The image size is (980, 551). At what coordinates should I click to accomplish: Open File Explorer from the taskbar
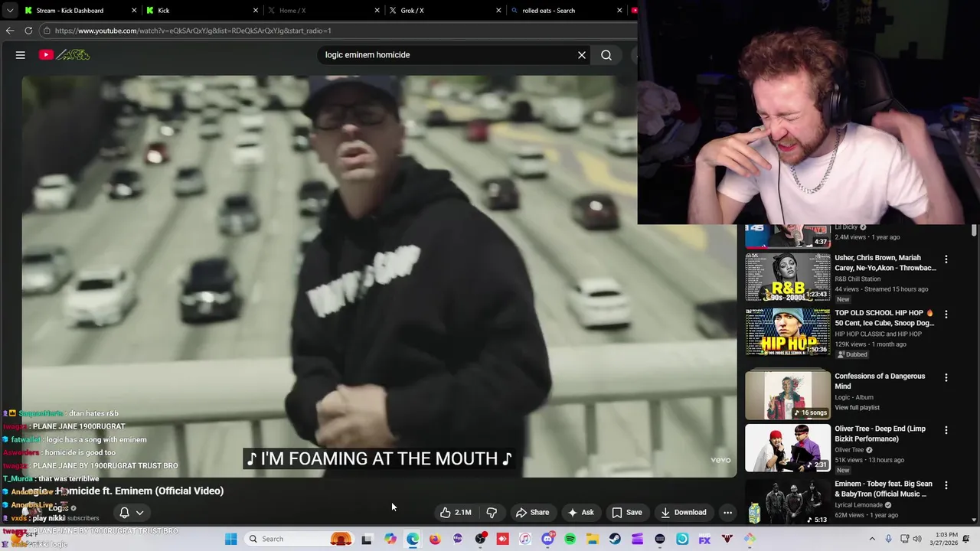tap(593, 539)
